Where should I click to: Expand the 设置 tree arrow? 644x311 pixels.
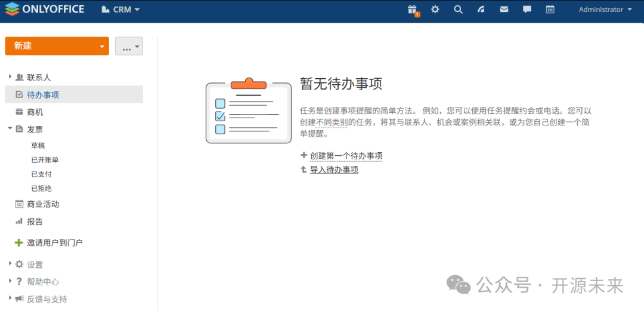click(x=10, y=263)
